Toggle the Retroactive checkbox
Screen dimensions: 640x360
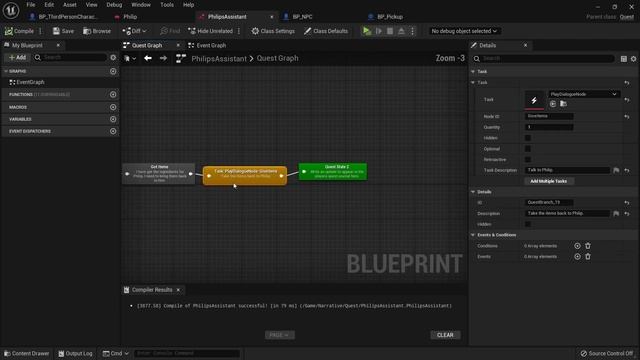[528, 159]
